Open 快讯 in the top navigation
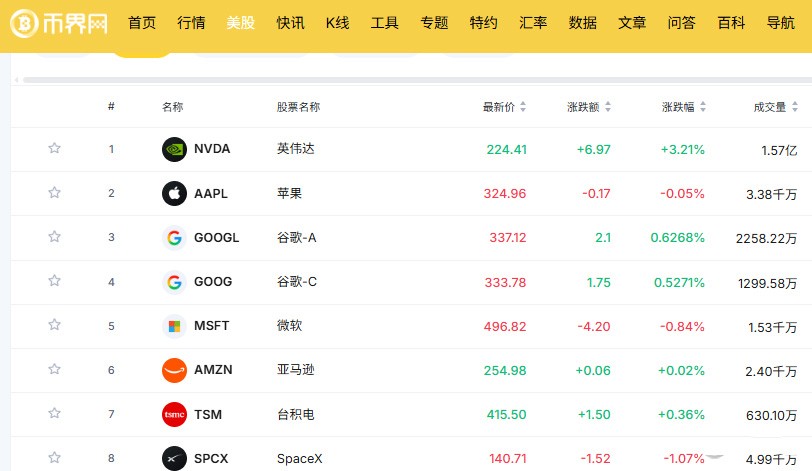The height and width of the screenshot is (471, 812). tap(291, 23)
